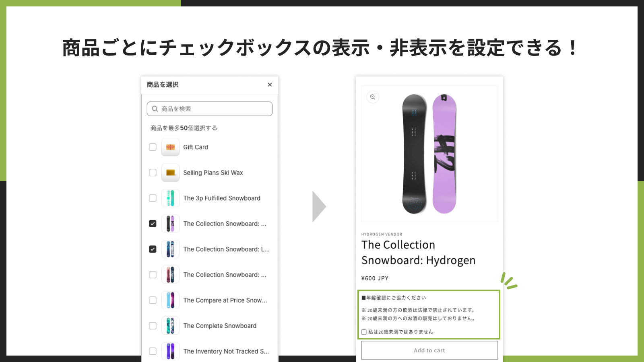The image size is (644, 362).
Task: Click The 3p Fulfilled Snowboard thumbnail
Action: pos(170,198)
